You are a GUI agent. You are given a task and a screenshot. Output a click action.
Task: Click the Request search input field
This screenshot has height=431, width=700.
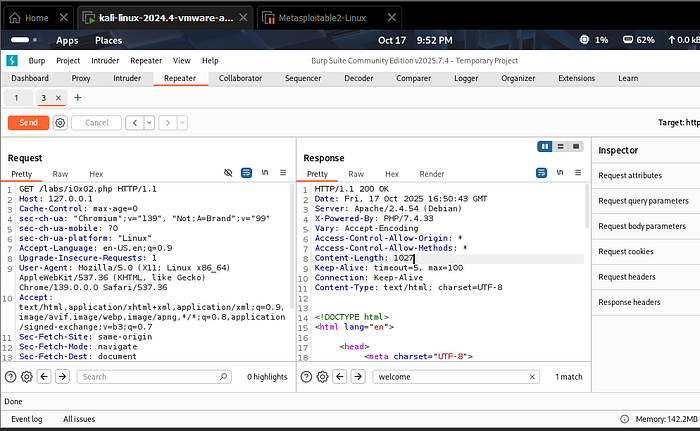(154, 377)
